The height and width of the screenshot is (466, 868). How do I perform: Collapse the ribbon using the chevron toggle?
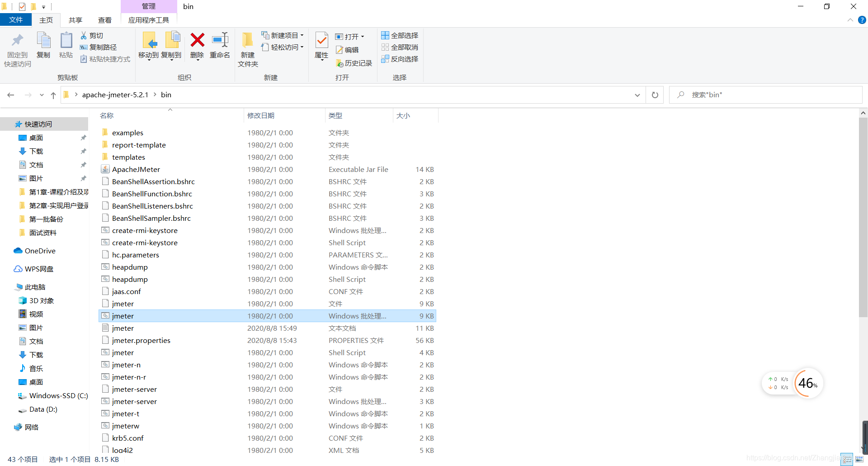coord(850,20)
